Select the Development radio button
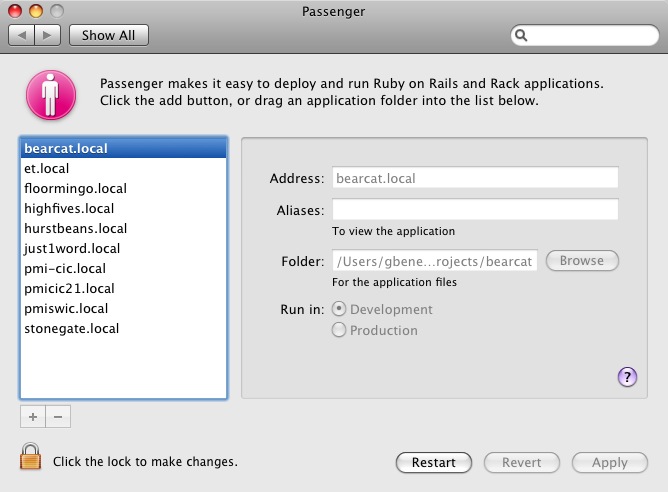Screen dimensions: 668x492 (339, 309)
